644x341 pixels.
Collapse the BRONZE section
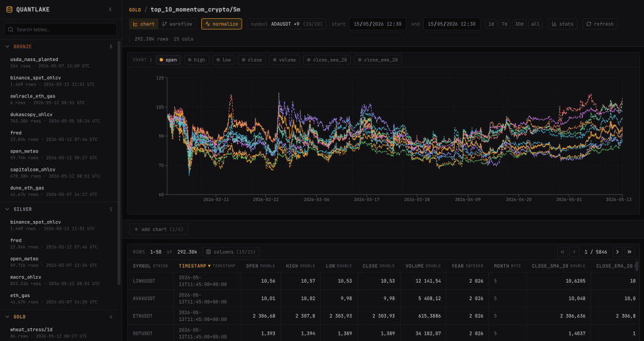[x=8, y=46]
